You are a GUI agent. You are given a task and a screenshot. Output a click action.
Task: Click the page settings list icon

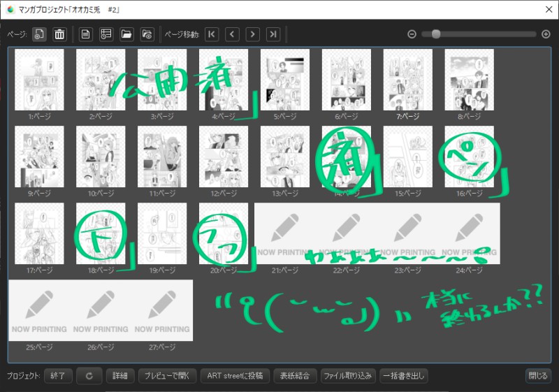(106, 34)
